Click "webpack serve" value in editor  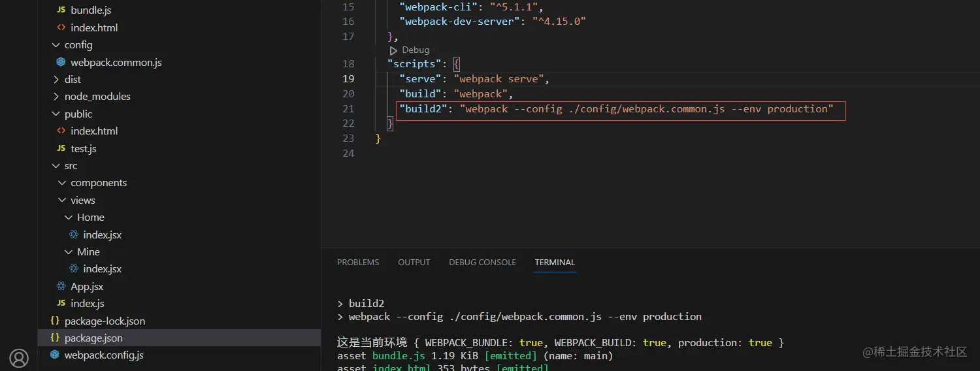pos(498,78)
